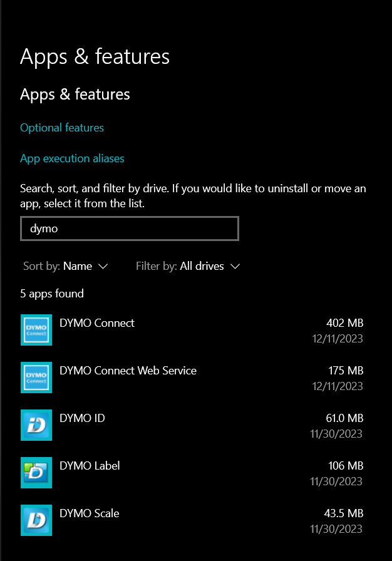Select the DYMO ID list entry name
Screen dimensions: 392x561
click(x=82, y=418)
